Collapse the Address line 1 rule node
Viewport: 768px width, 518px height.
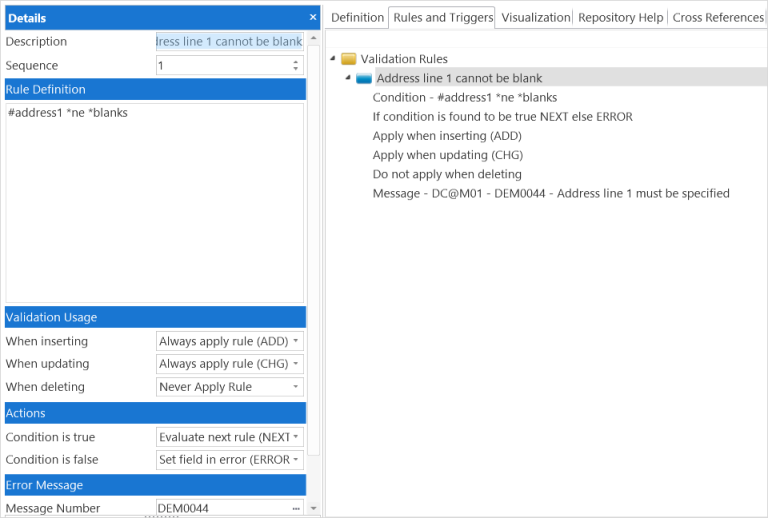(x=347, y=78)
